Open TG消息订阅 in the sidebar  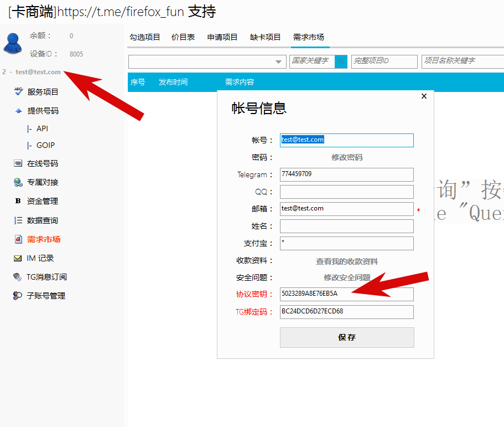coord(46,277)
